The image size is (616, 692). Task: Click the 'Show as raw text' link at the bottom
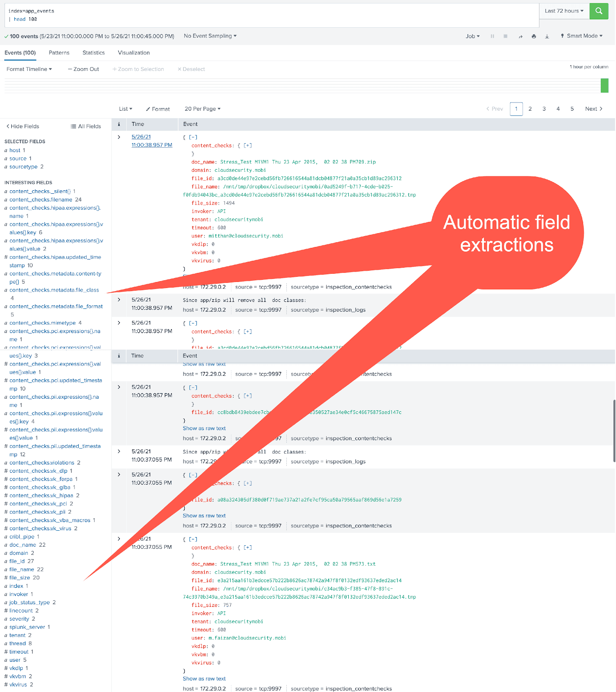pos(204,679)
